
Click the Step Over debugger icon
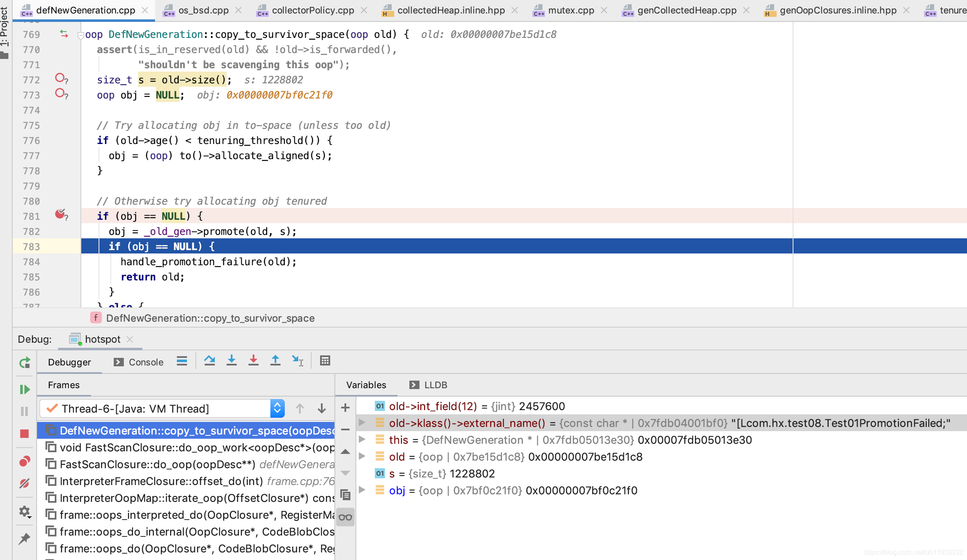[x=209, y=361]
